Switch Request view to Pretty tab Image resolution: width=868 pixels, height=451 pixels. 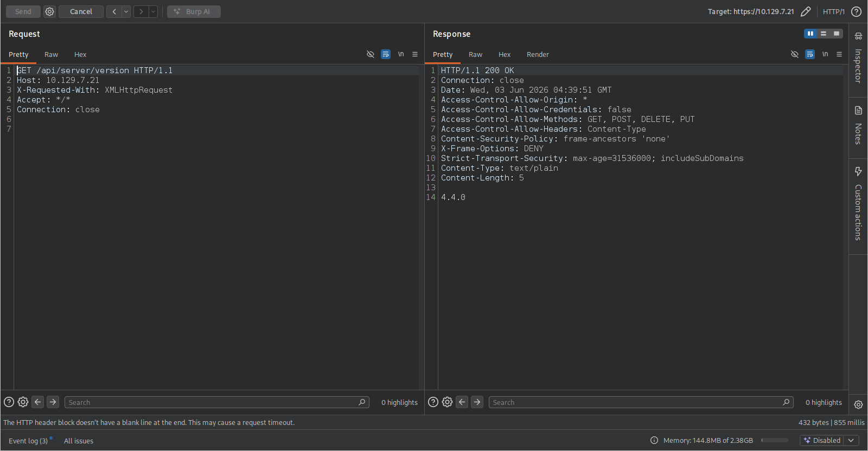(x=18, y=54)
